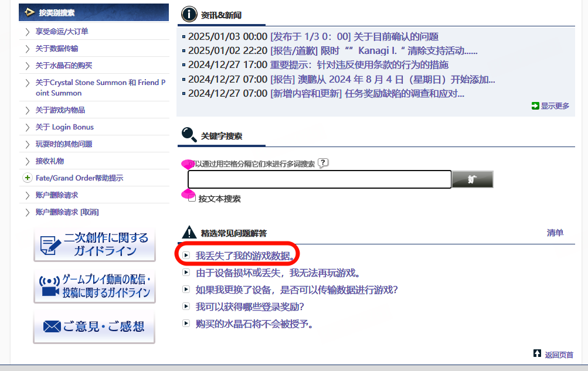
Task: Expand the 关于 Login Bonus chevron
Action: (x=28, y=127)
